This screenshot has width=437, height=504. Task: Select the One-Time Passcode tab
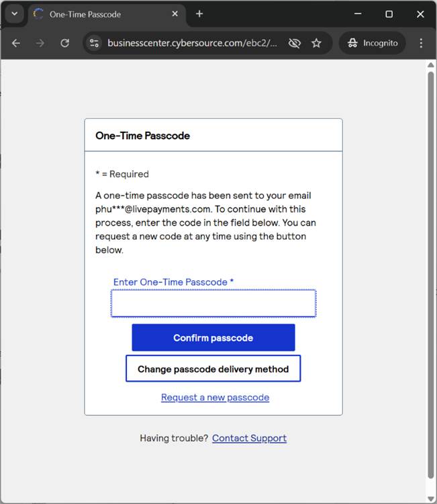tap(101, 14)
